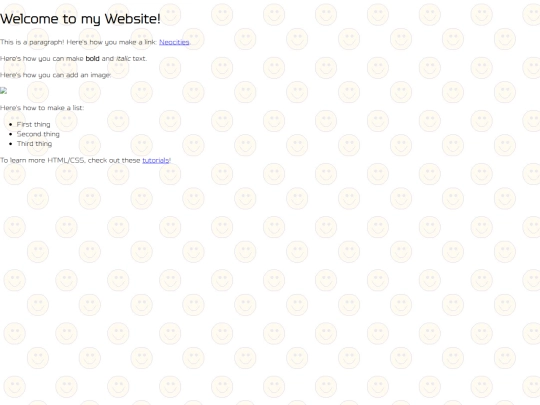Follow the tutorials link
Screen dimensions: 540x405
(156, 160)
